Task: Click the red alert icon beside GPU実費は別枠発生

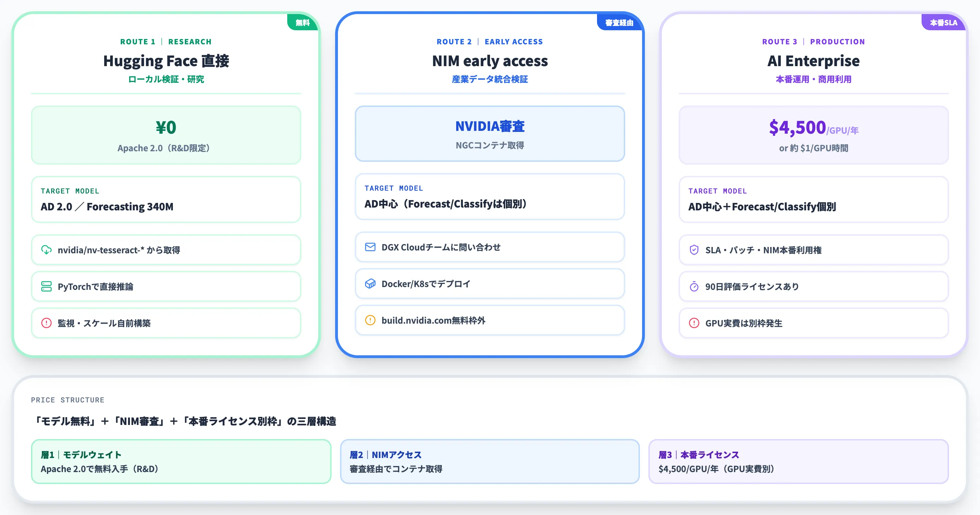Action: pos(694,323)
